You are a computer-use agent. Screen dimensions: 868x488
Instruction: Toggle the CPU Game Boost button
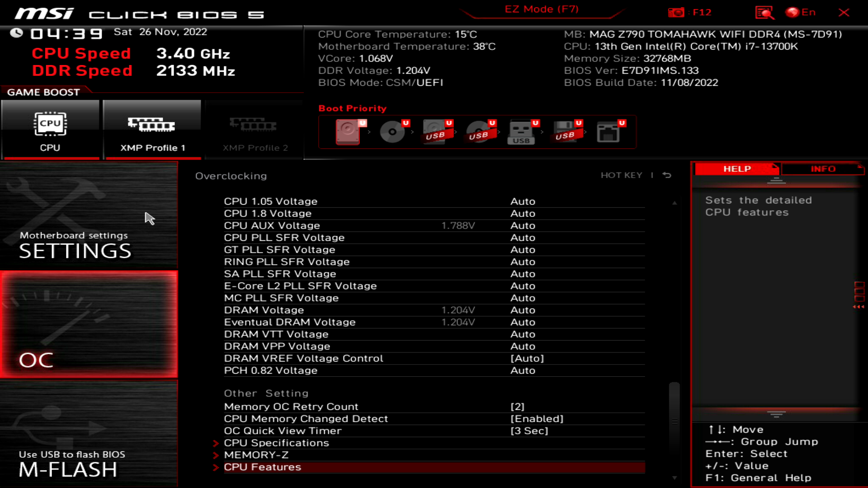[x=50, y=130]
